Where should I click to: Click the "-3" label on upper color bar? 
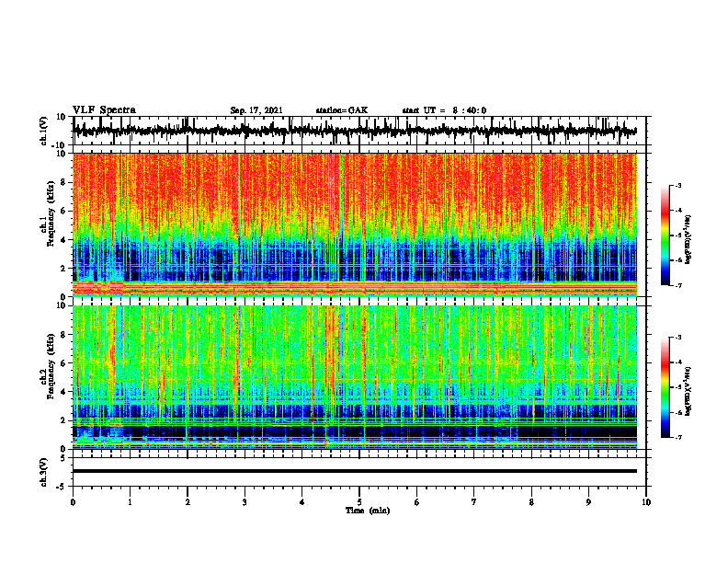click(x=677, y=185)
